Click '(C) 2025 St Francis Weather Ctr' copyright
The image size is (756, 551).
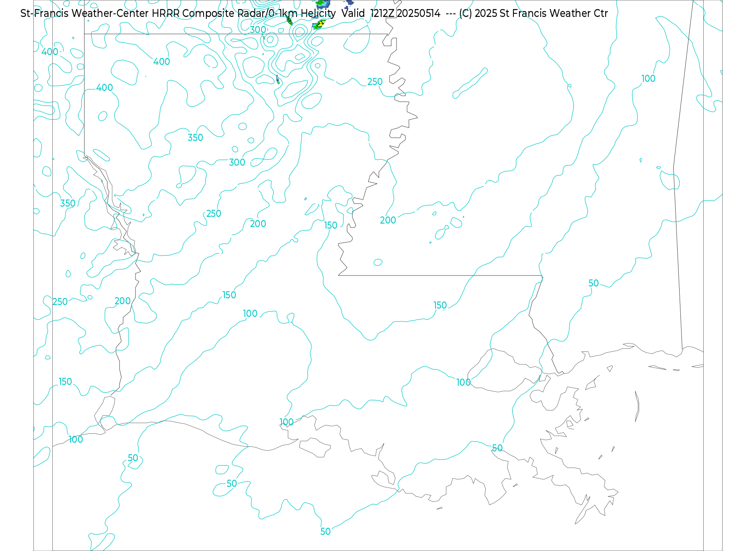click(x=534, y=13)
